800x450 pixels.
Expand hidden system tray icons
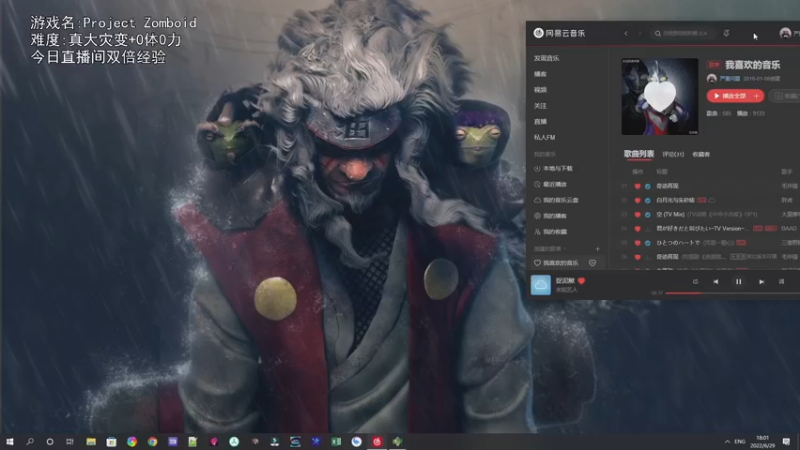coord(727,442)
